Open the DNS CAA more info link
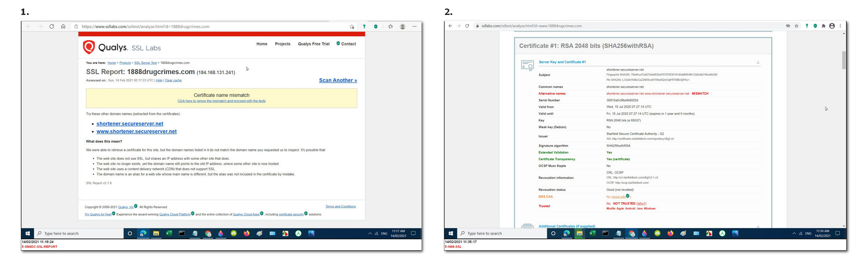 [619, 197]
